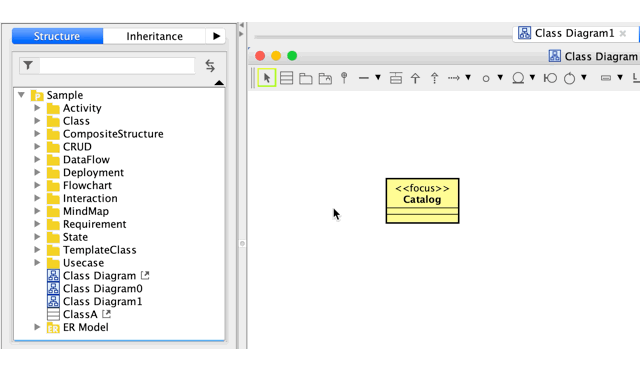Select the Dependency dotted arrow tool

click(x=453, y=78)
